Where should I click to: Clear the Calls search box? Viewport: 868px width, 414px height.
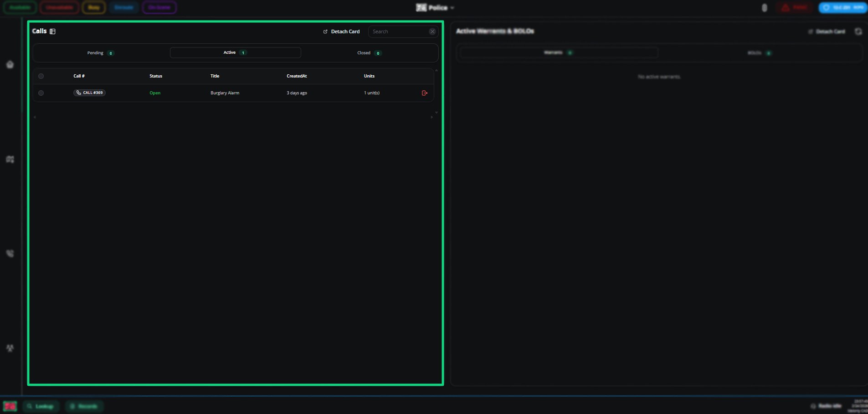point(432,31)
